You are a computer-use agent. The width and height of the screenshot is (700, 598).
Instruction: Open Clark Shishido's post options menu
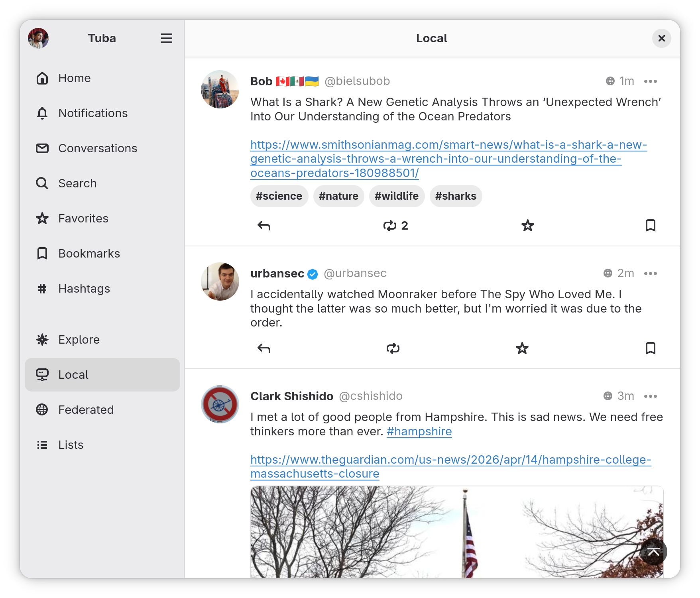click(x=651, y=396)
